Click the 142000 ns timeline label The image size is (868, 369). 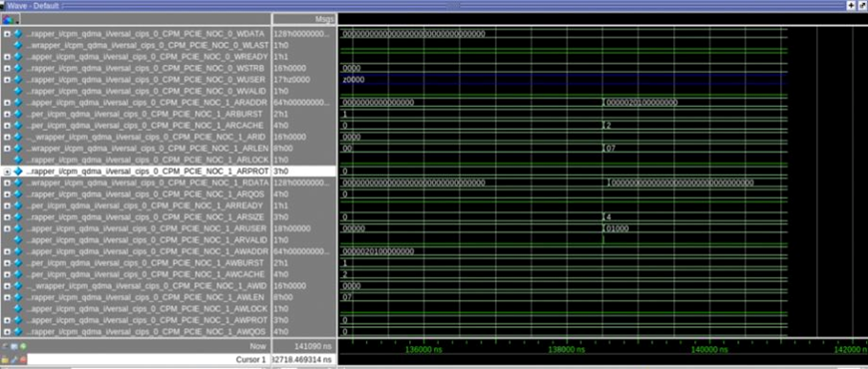(852, 350)
